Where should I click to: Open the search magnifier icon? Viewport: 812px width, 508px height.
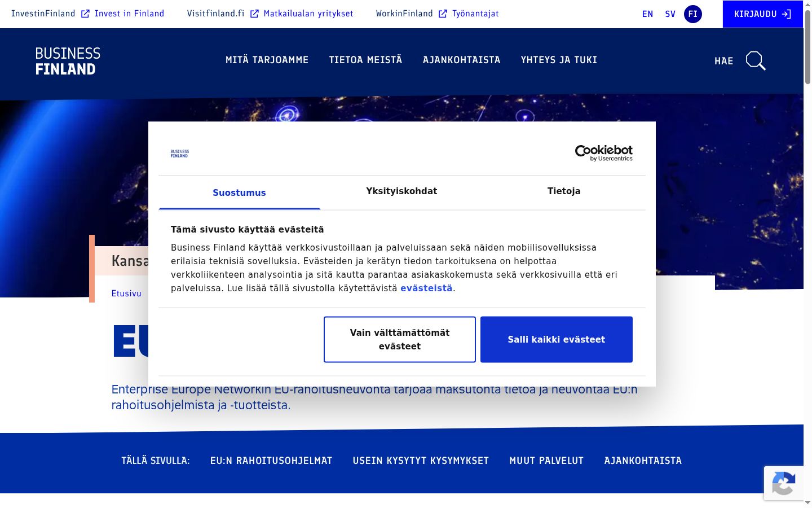click(x=756, y=60)
